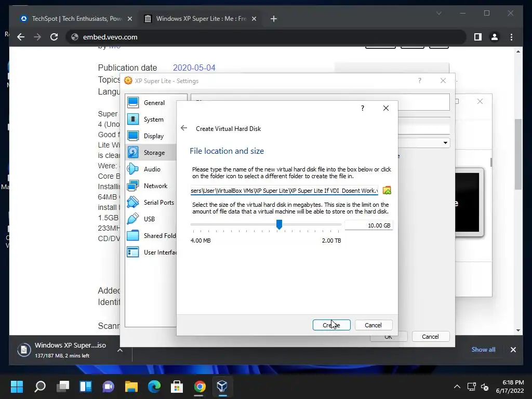Cancel the Create Virtual Hard Disk dialog
The image size is (532, 399).
pos(373,325)
